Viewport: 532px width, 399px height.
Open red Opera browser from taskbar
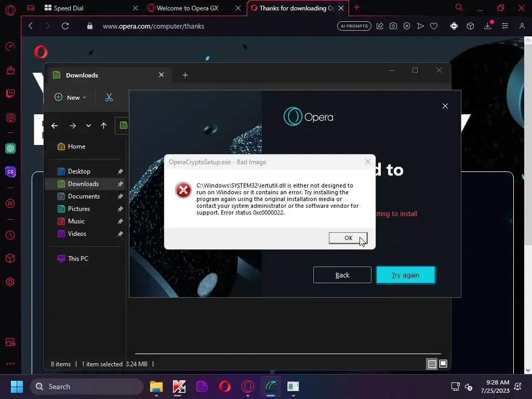(x=225, y=387)
